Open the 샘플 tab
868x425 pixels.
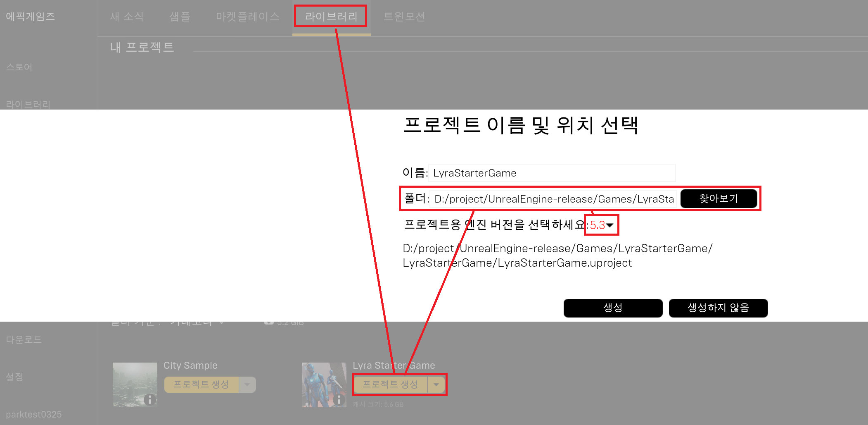click(x=180, y=17)
